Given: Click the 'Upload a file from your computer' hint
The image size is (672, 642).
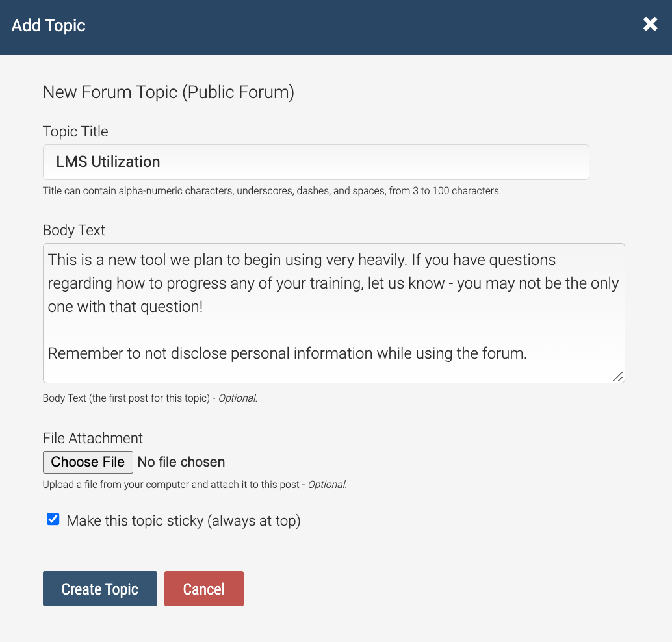Looking at the screenshot, I should 194,484.
